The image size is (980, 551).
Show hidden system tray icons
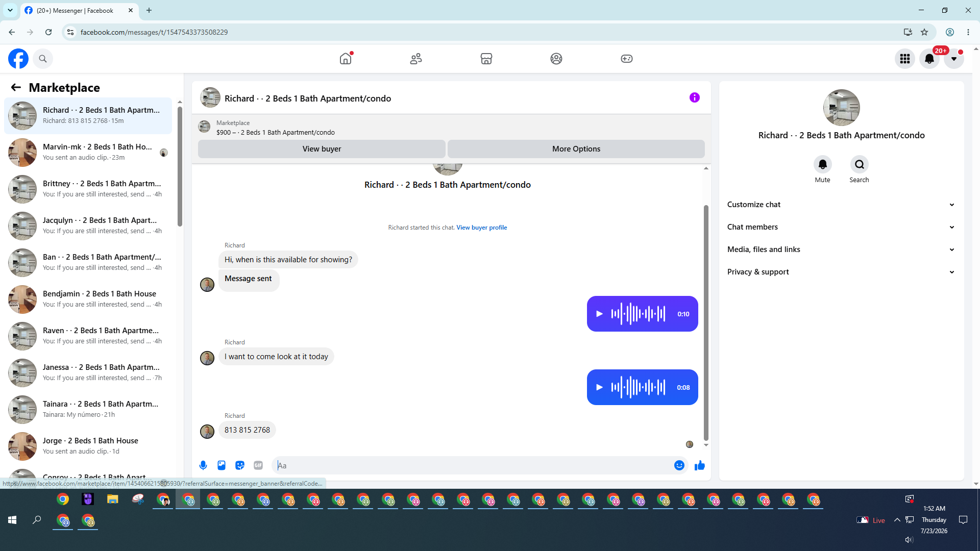click(x=897, y=520)
